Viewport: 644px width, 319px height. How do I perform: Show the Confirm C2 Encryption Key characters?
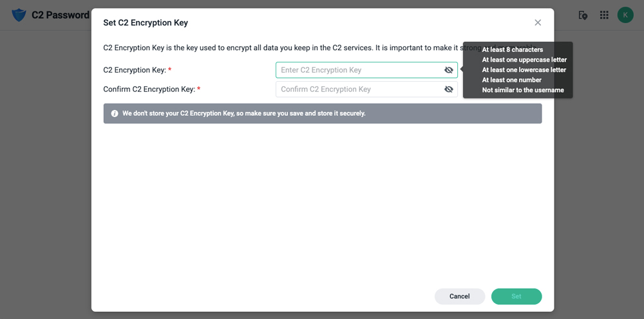click(448, 89)
